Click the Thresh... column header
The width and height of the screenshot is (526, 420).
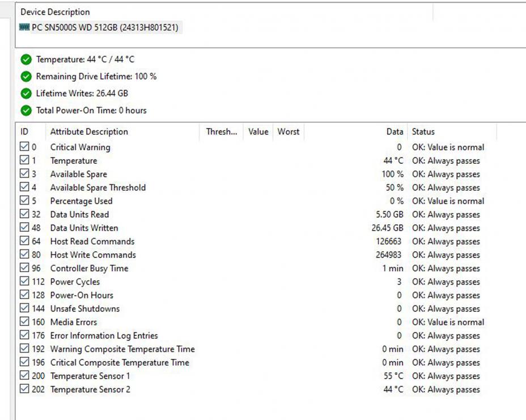click(222, 131)
